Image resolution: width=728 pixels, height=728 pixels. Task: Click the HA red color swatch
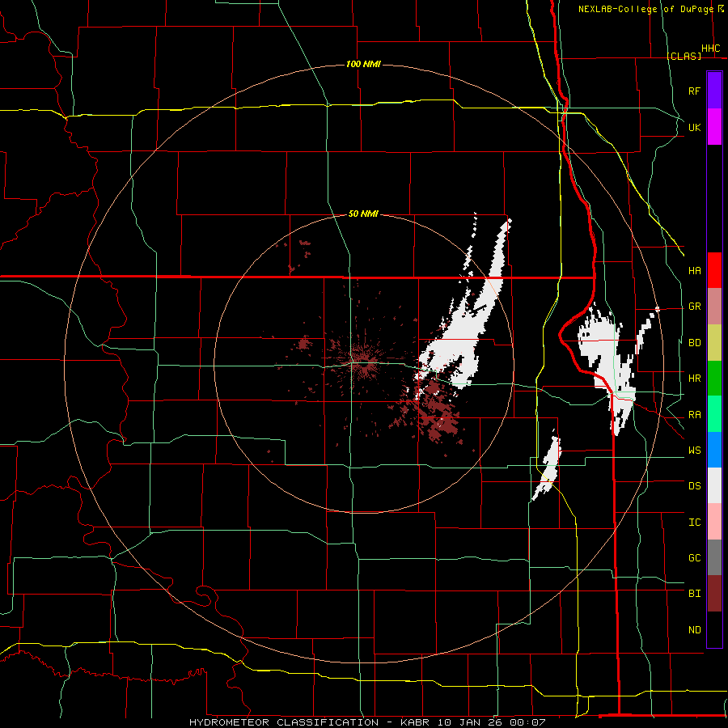coord(714,270)
